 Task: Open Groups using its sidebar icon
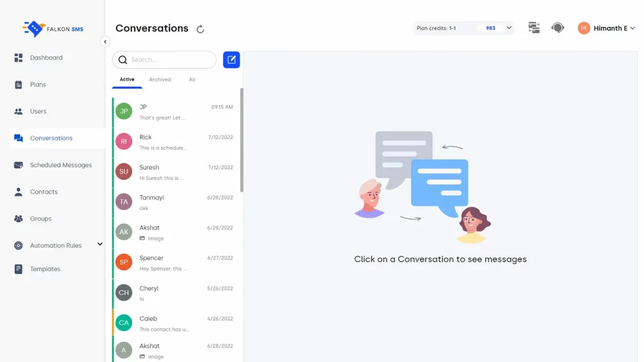pyautogui.click(x=18, y=218)
